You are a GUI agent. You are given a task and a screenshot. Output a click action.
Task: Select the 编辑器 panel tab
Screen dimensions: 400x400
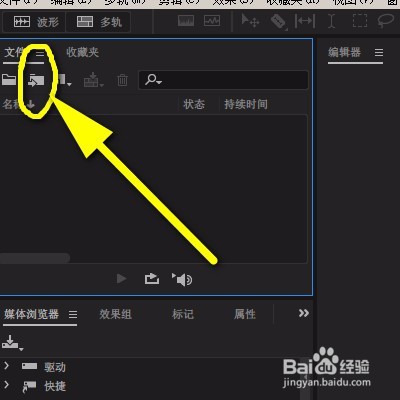click(344, 52)
